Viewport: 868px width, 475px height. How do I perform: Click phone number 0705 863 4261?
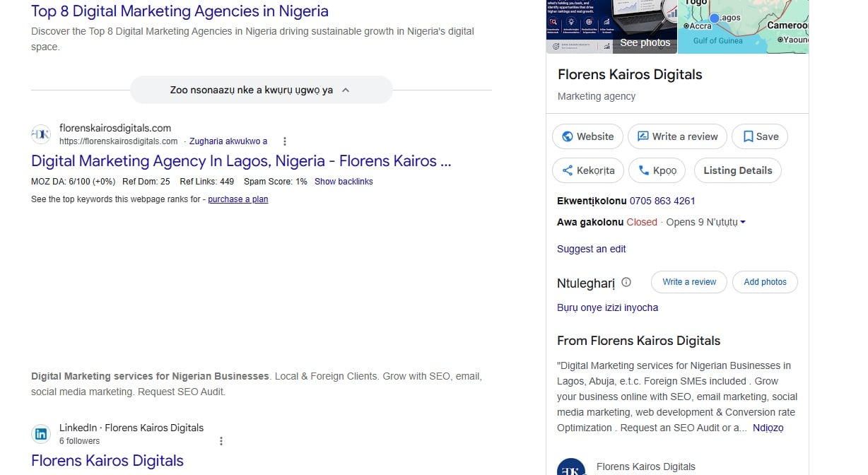(662, 201)
